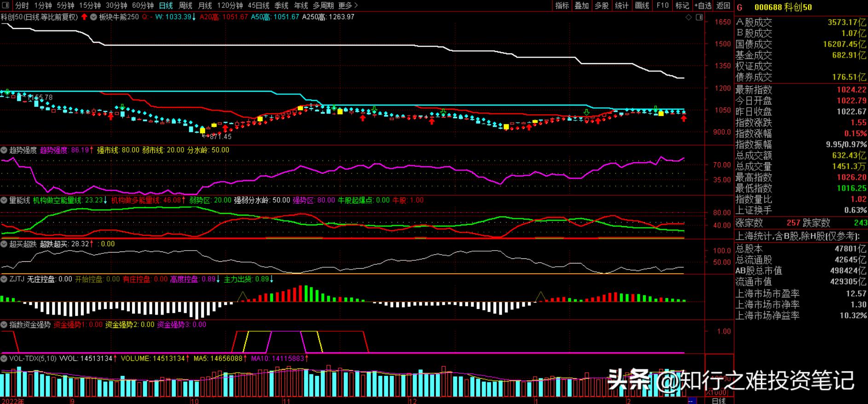Open the 多股 multi-stock view
Image resolution: width=868 pixels, height=404 pixels.
tap(602, 6)
